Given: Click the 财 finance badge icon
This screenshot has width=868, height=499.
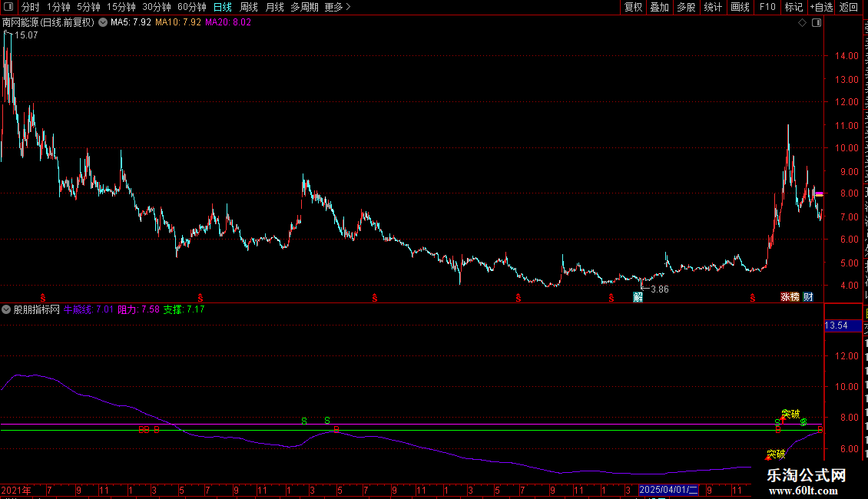Looking at the screenshot, I should (808, 297).
